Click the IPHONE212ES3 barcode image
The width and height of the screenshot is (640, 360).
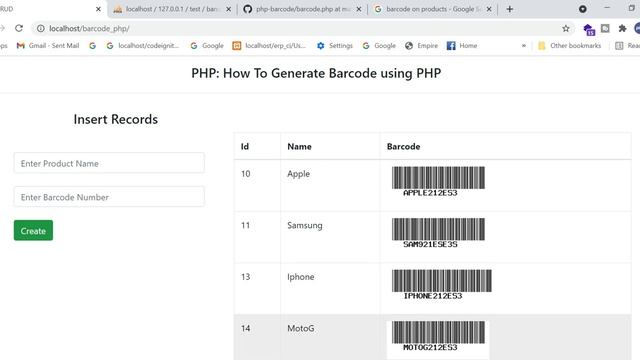(442, 284)
